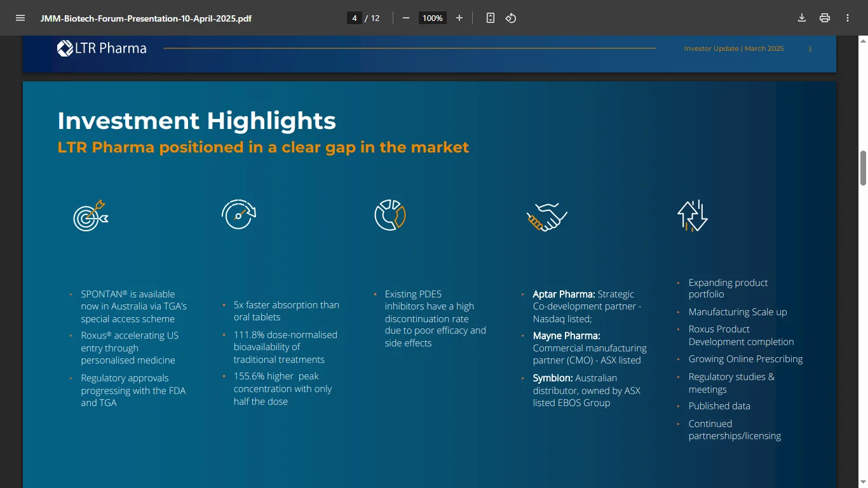Click "Existing PDE5 inhibitors" bullet

[435, 318]
